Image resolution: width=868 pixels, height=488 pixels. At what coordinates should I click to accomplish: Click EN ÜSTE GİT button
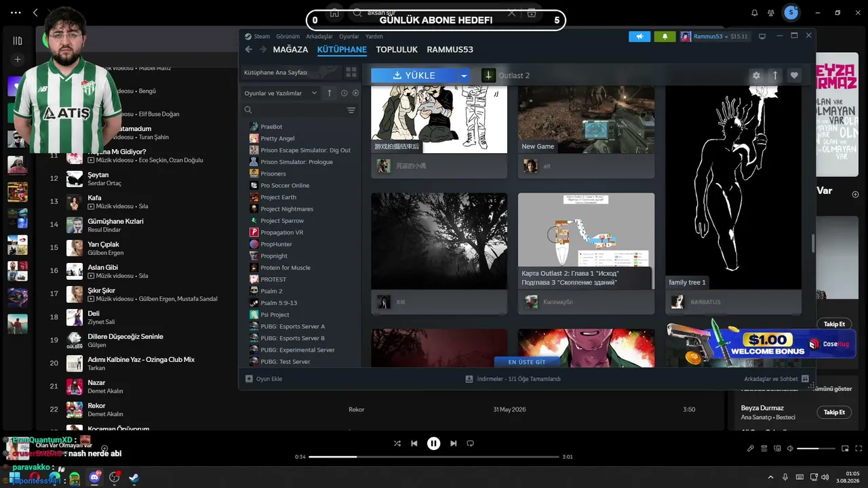tap(527, 362)
